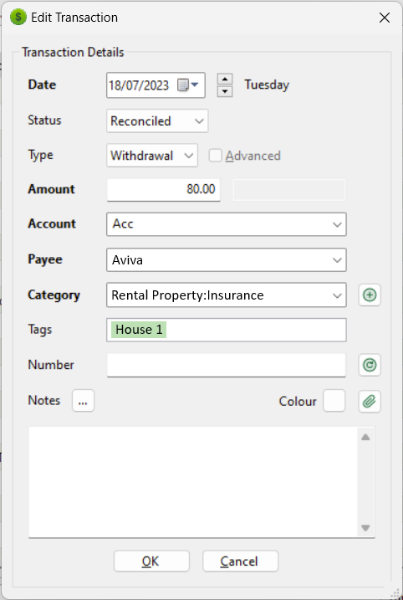Click the paperclip attachment icon
Screen dimensions: 403x600
pos(369,401)
